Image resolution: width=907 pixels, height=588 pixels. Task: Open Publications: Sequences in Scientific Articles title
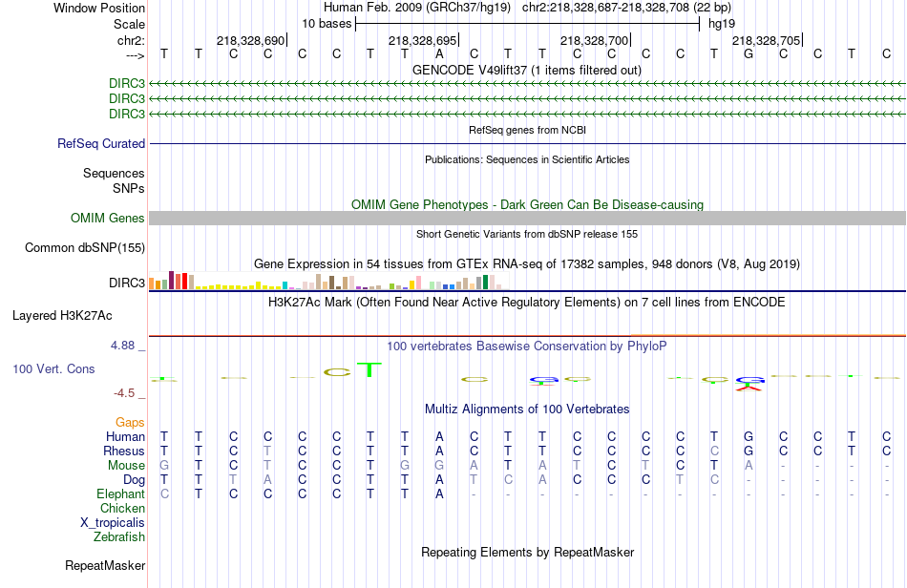(x=527, y=159)
